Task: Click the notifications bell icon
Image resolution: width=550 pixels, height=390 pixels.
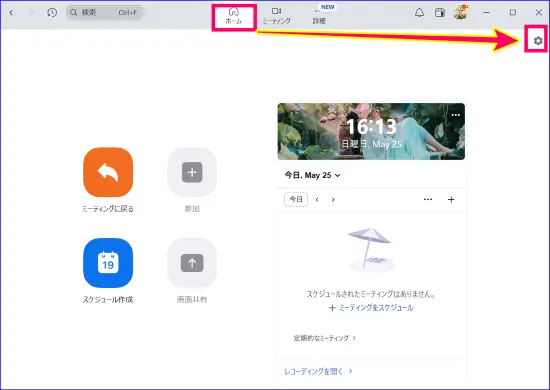Action: [x=419, y=13]
